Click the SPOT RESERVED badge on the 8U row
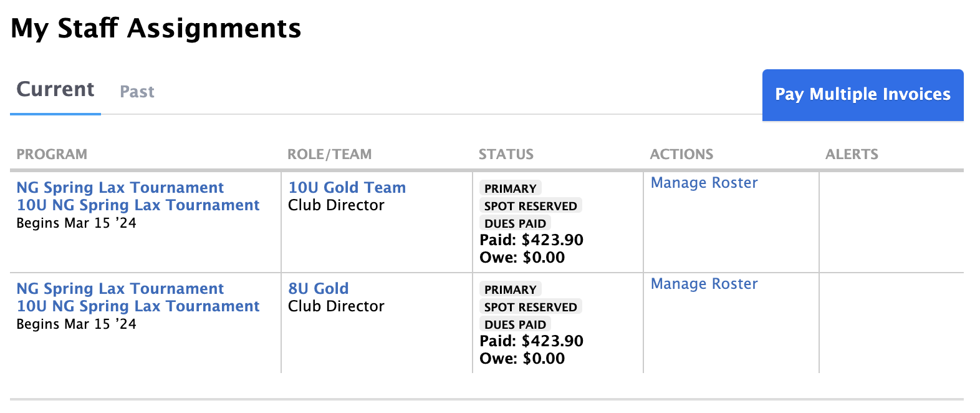 (x=531, y=306)
